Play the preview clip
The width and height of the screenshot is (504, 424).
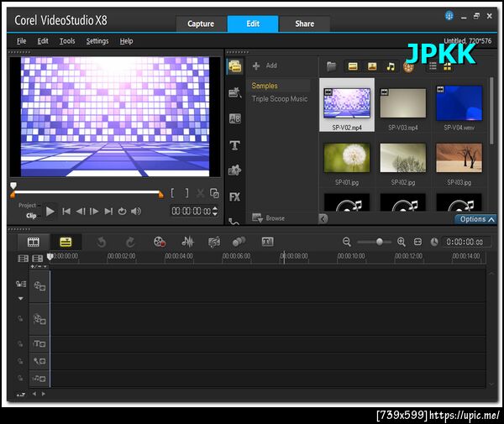(x=50, y=212)
